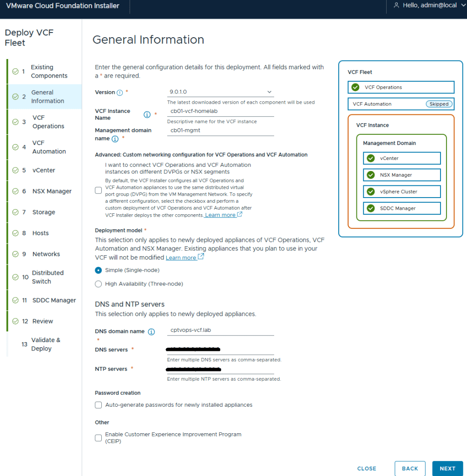The image size is (467, 476).
Task: Open the Distributed Switch wizard step
Action: tap(47, 277)
